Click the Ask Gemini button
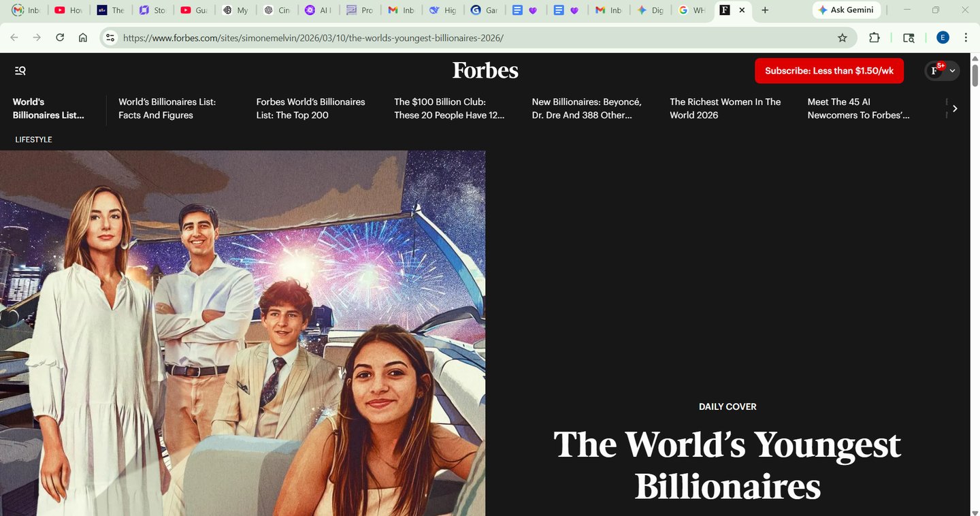The image size is (980, 516). (847, 10)
